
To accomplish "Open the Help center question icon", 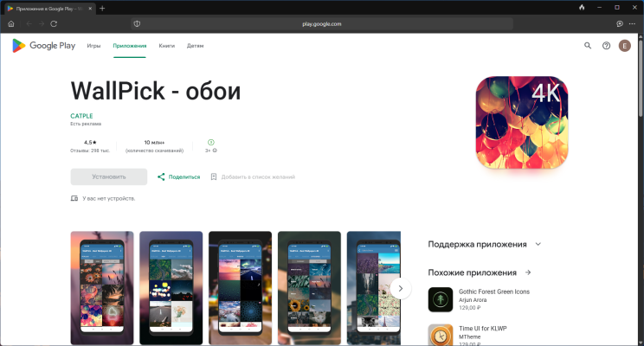I will pyautogui.click(x=606, y=46).
